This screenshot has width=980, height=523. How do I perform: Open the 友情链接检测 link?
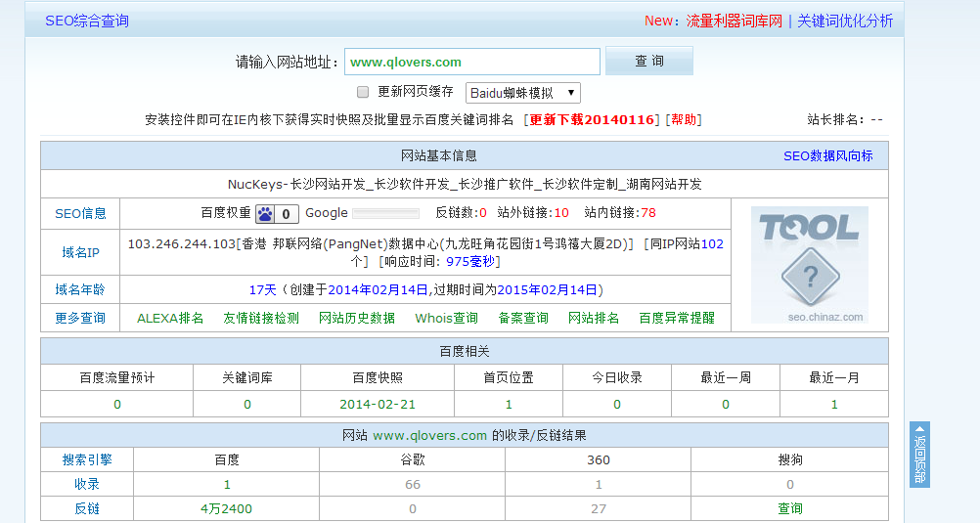261,318
